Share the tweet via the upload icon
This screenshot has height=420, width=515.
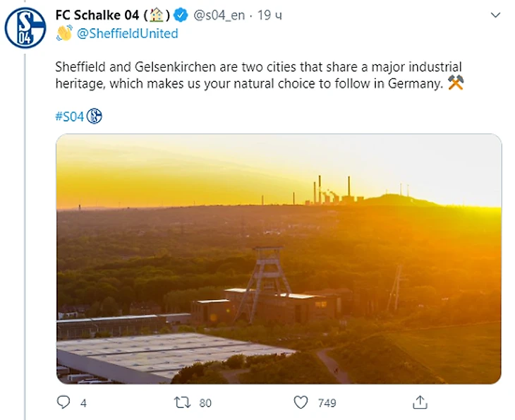(x=420, y=402)
